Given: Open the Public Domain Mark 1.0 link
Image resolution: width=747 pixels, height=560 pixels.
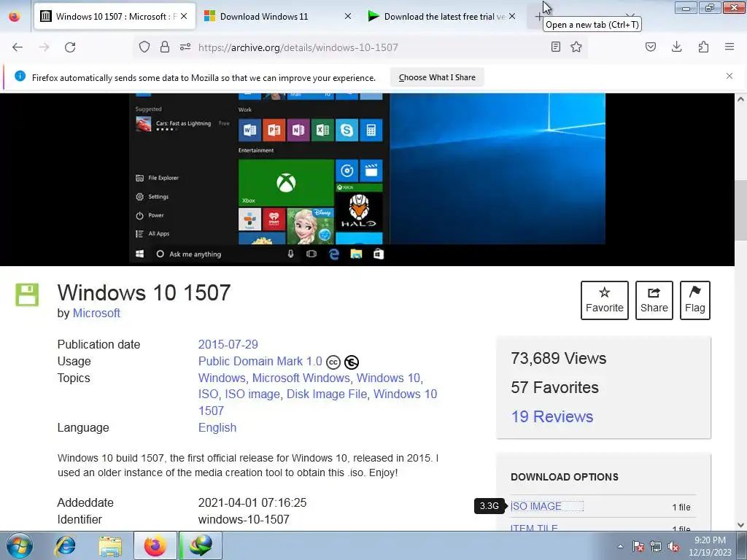Looking at the screenshot, I should pos(260,362).
